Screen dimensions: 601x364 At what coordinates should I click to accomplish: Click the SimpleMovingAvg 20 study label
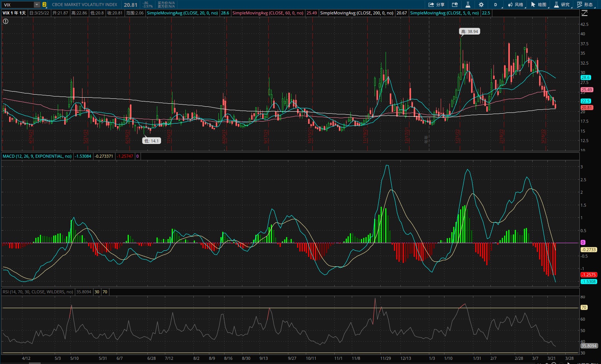[182, 13]
